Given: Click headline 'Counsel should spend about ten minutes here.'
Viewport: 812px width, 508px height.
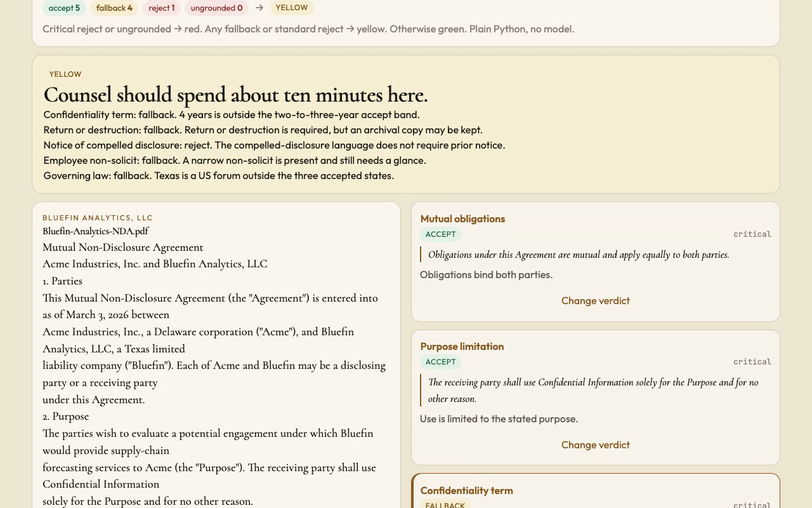Looking at the screenshot, I should (x=235, y=95).
